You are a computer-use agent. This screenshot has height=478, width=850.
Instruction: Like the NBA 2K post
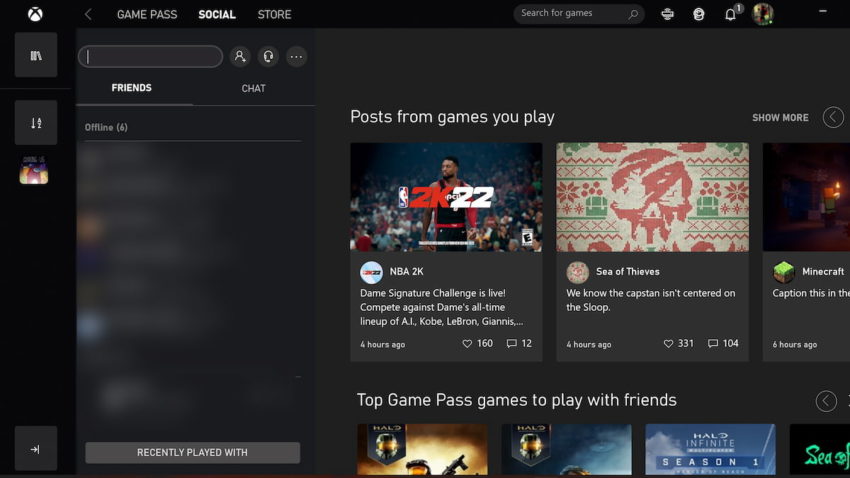click(467, 344)
